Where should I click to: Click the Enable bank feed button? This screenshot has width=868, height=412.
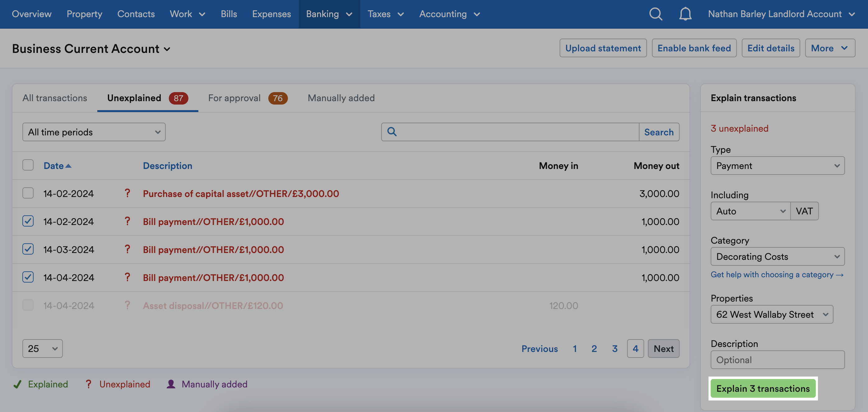click(x=694, y=48)
